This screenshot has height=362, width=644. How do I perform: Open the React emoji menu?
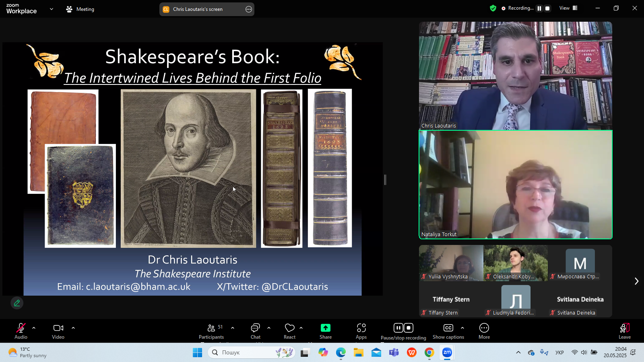click(289, 331)
